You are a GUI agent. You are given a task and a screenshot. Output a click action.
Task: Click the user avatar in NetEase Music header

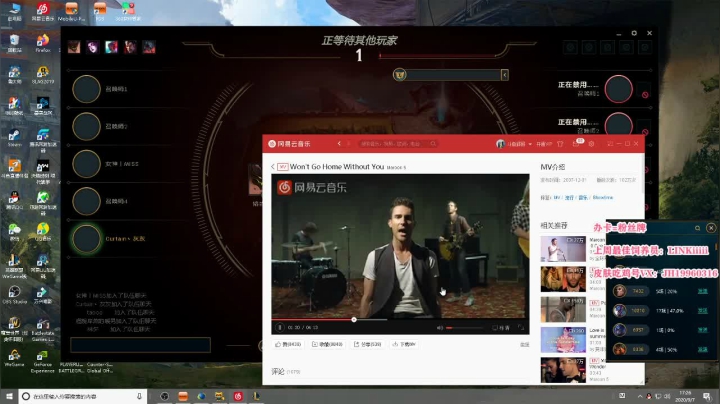pyautogui.click(x=501, y=144)
